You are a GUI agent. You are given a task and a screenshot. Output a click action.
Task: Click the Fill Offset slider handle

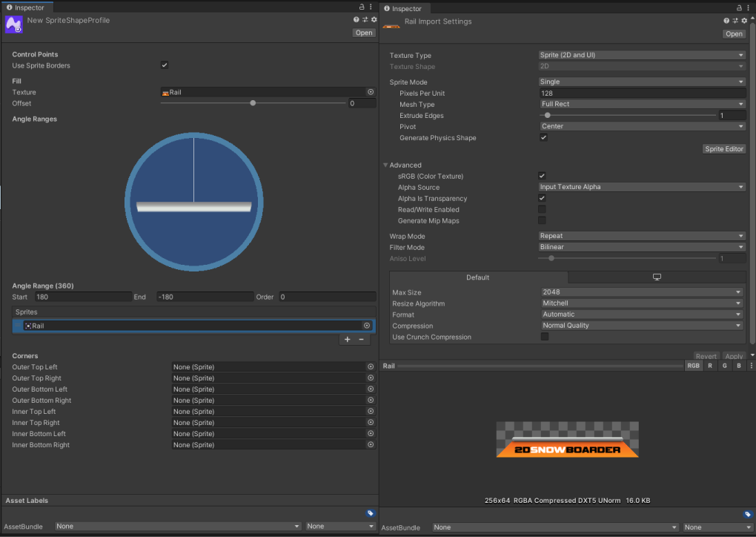[253, 103]
